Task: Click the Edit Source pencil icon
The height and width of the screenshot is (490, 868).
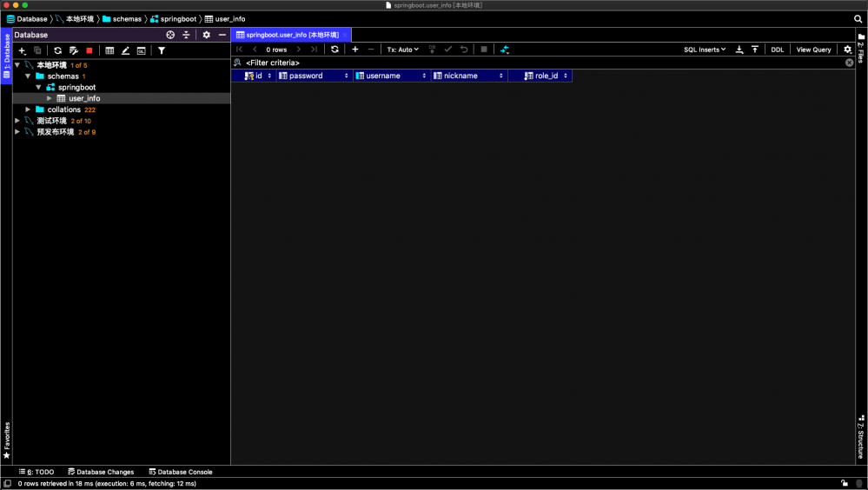Action: (126, 50)
